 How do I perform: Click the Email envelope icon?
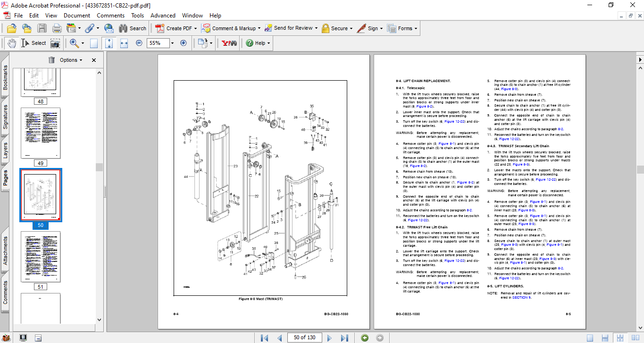click(x=109, y=28)
